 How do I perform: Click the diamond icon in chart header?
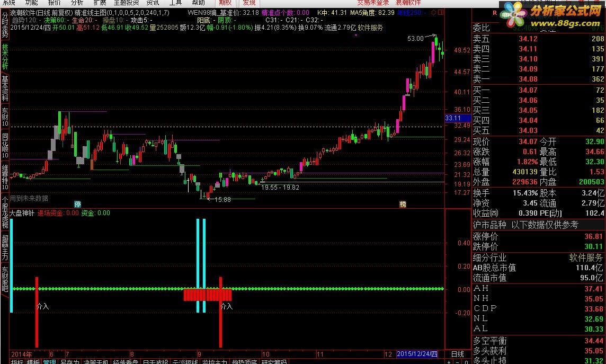tap(434, 13)
